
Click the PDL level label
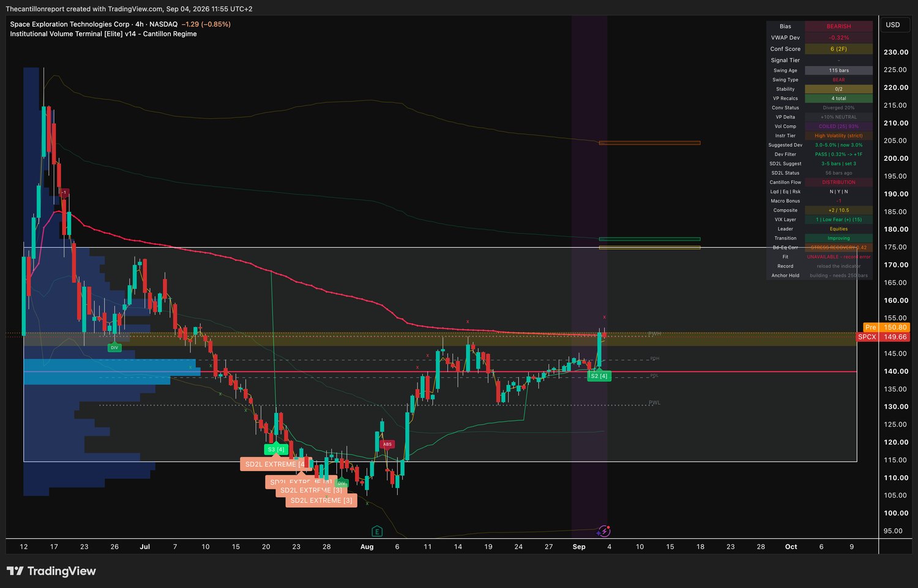[654, 376]
